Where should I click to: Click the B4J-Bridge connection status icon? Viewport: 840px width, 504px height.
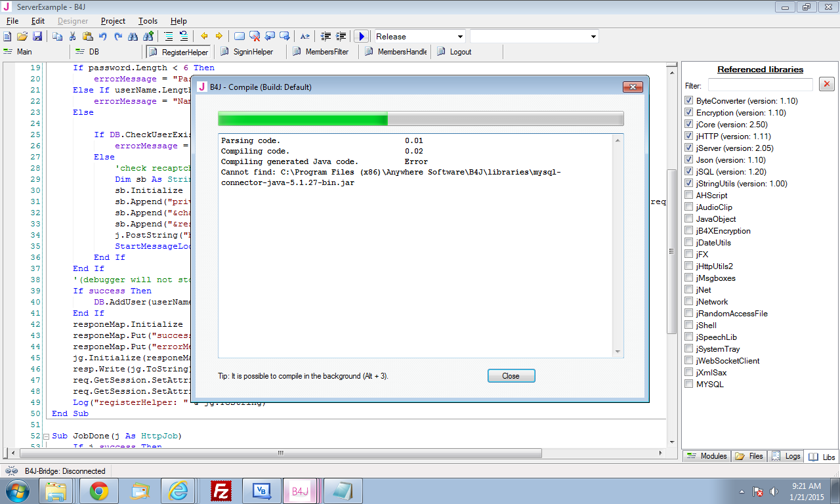[x=11, y=471]
